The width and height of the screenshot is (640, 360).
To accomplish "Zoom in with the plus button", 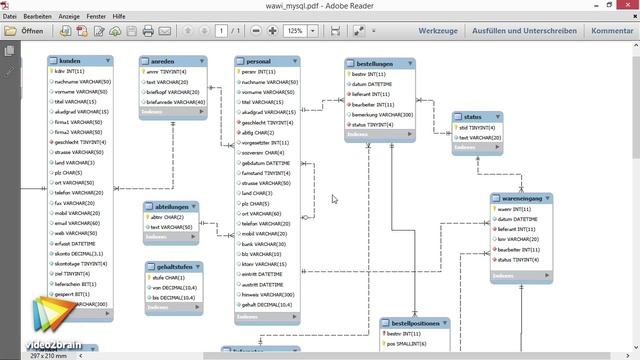I will pyautogui.click(x=273, y=31).
